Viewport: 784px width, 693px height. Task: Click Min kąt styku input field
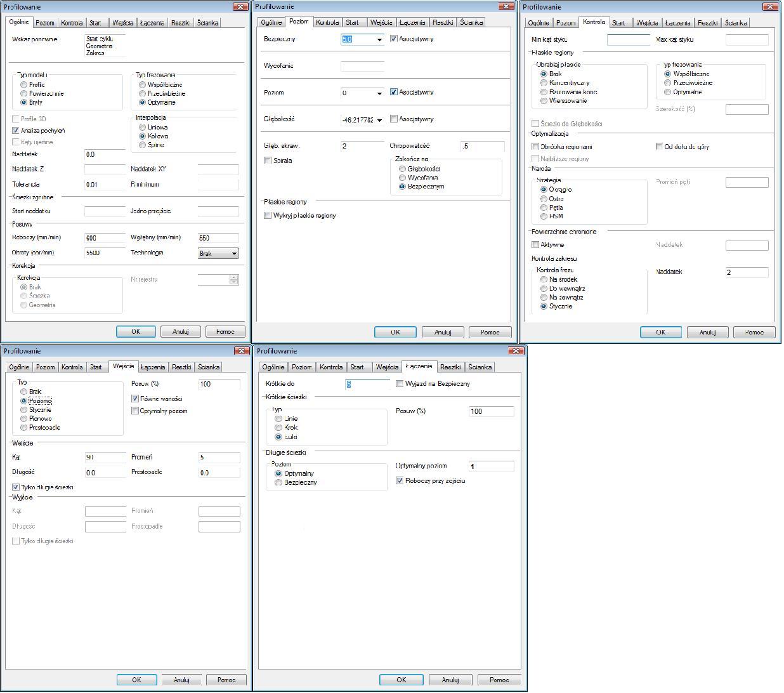pos(629,40)
